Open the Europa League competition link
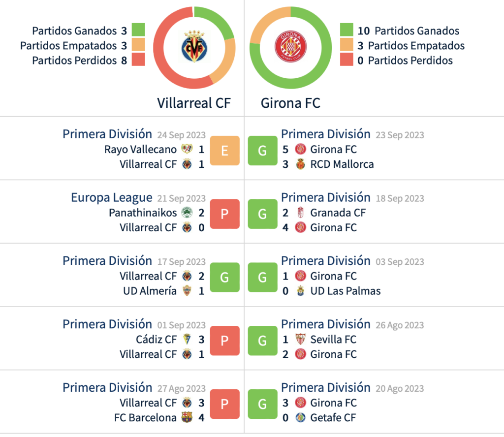The width and height of the screenshot is (504, 437). (112, 198)
